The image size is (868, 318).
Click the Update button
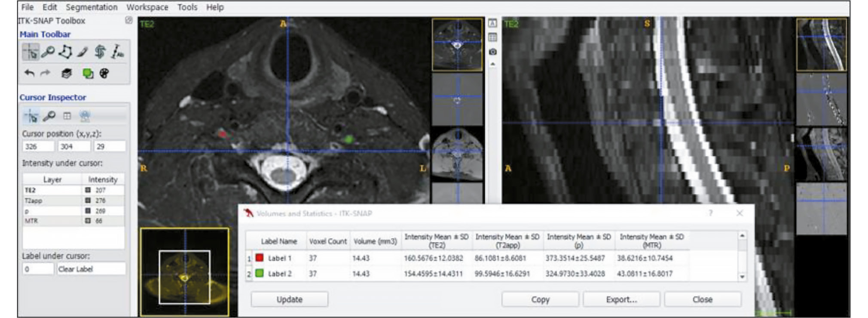(289, 299)
